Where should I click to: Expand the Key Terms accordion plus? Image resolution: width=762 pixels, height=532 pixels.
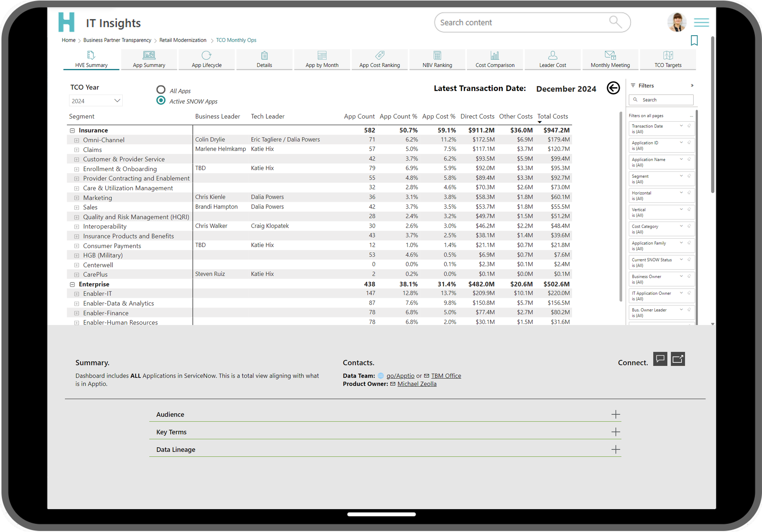pos(615,432)
